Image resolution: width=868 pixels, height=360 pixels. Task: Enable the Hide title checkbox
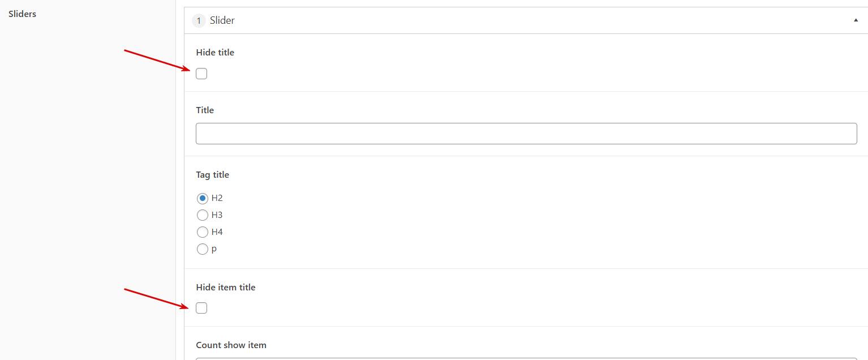tap(201, 74)
